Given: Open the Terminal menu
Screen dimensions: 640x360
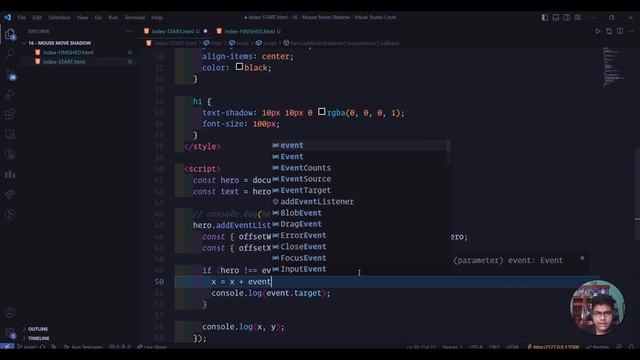Looking at the screenshot, I should (134, 18).
